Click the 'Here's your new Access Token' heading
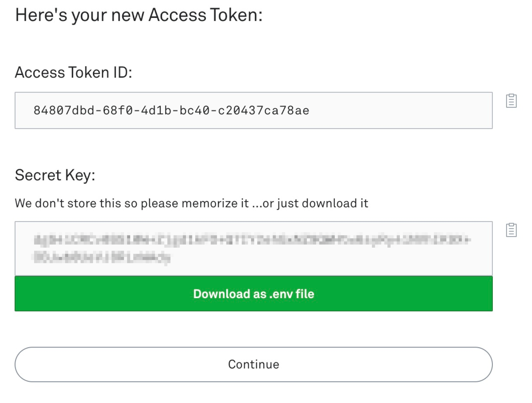Screen dimensions: 532x403 139,15
